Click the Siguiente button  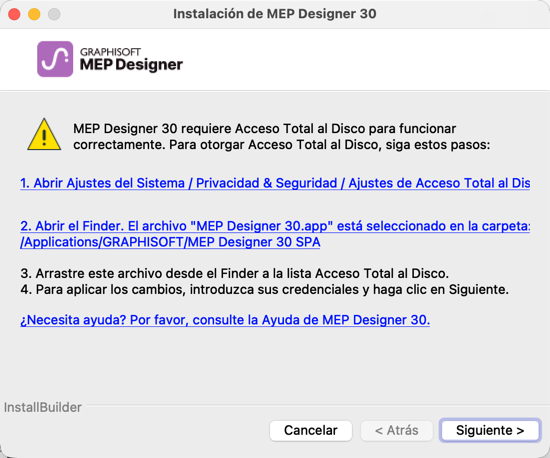click(490, 430)
